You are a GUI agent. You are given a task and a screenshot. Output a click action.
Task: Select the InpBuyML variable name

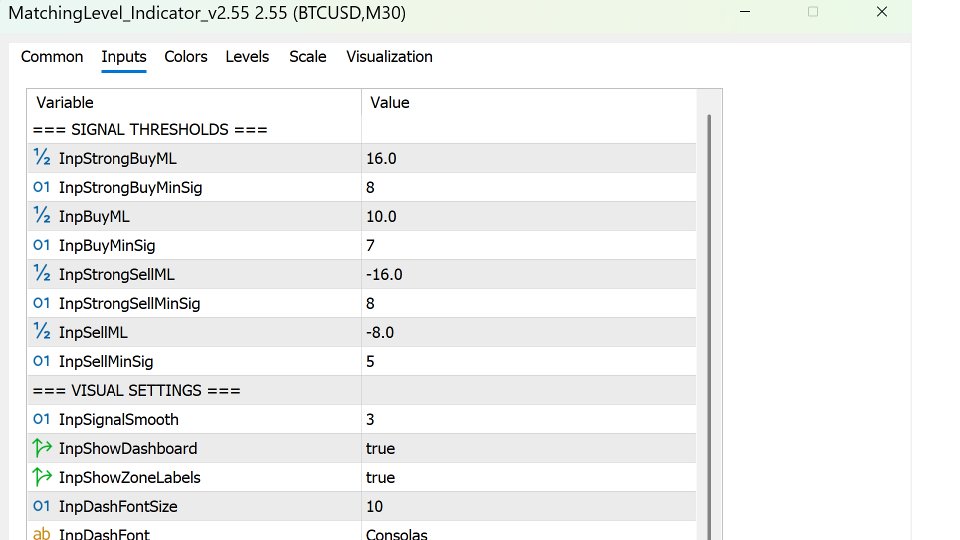pyautogui.click(x=94, y=216)
